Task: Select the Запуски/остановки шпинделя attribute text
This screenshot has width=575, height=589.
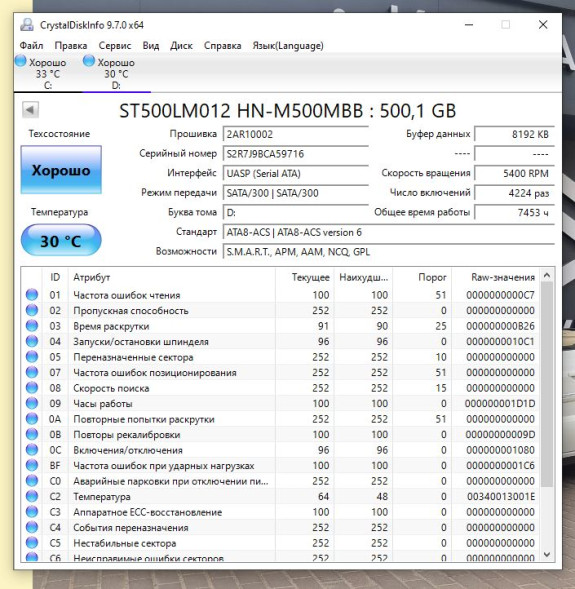Action: (x=141, y=342)
